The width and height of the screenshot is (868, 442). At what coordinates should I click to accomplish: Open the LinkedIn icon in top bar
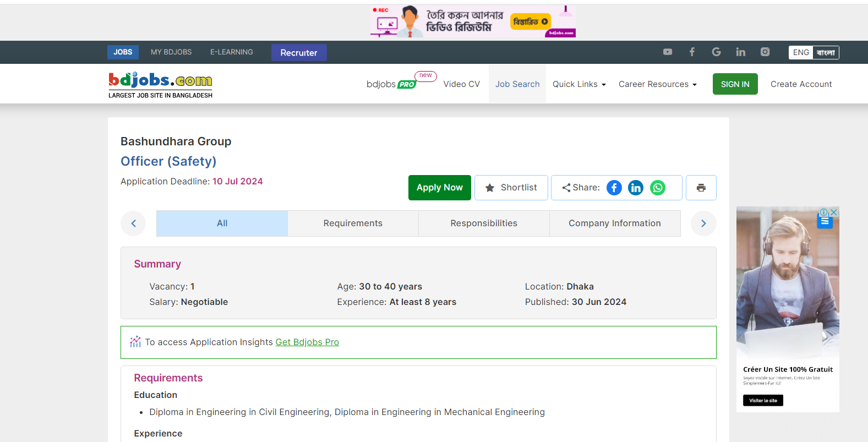[x=741, y=52]
